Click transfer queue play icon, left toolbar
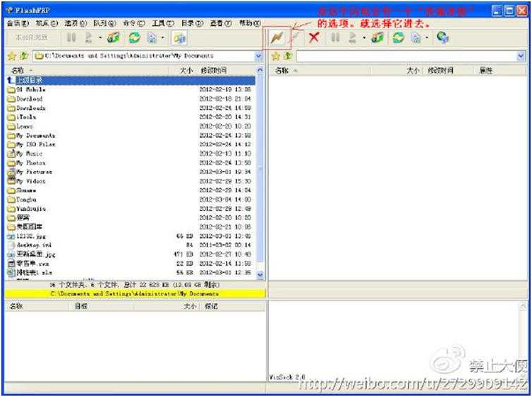 pos(88,37)
